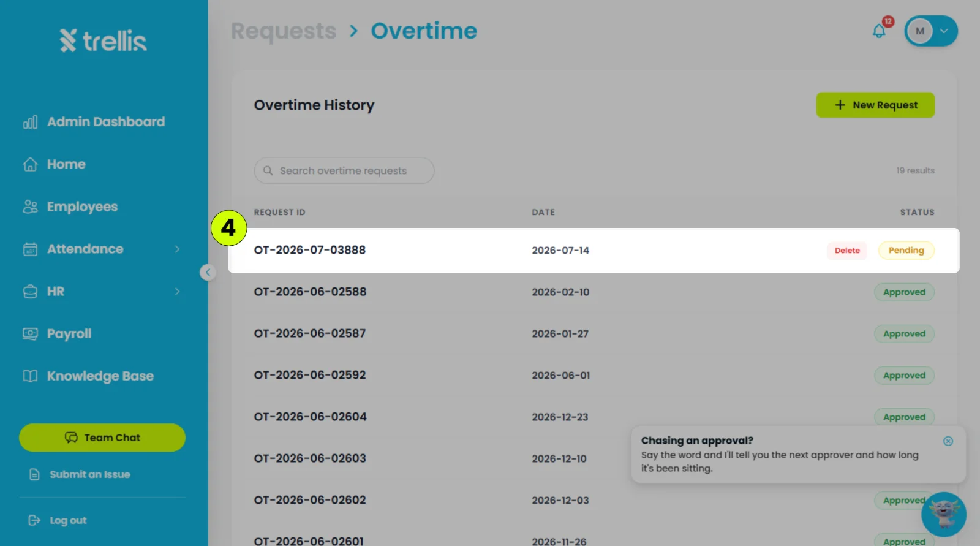Click the Requests breadcrumb
The width and height of the screenshot is (980, 546).
(284, 31)
